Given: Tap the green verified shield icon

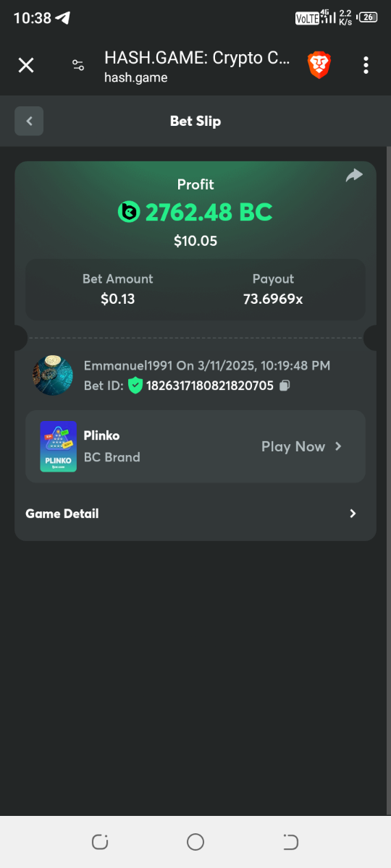Looking at the screenshot, I should [135, 386].
